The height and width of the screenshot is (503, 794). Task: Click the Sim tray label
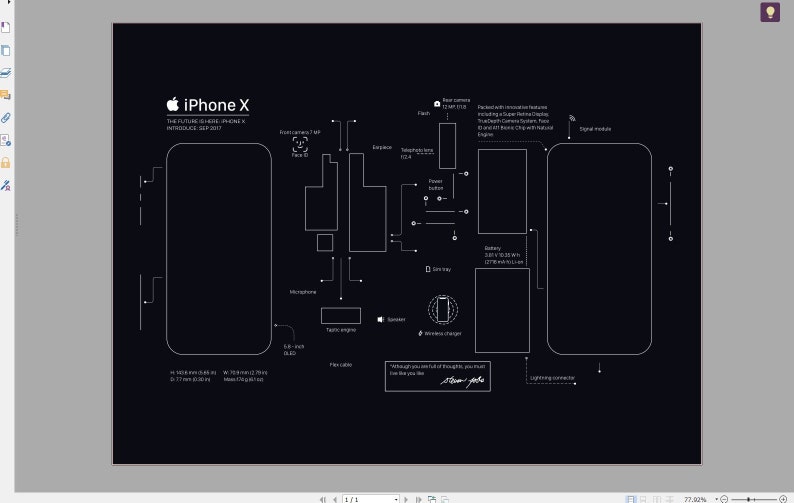(x=442, y=269)
